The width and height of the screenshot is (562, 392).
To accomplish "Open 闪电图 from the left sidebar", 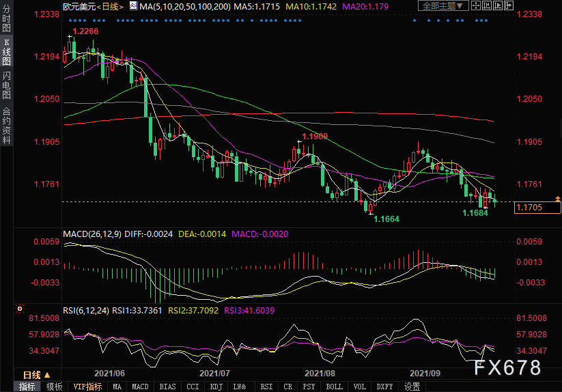I will pyautogui.click(x=7, y=85).
